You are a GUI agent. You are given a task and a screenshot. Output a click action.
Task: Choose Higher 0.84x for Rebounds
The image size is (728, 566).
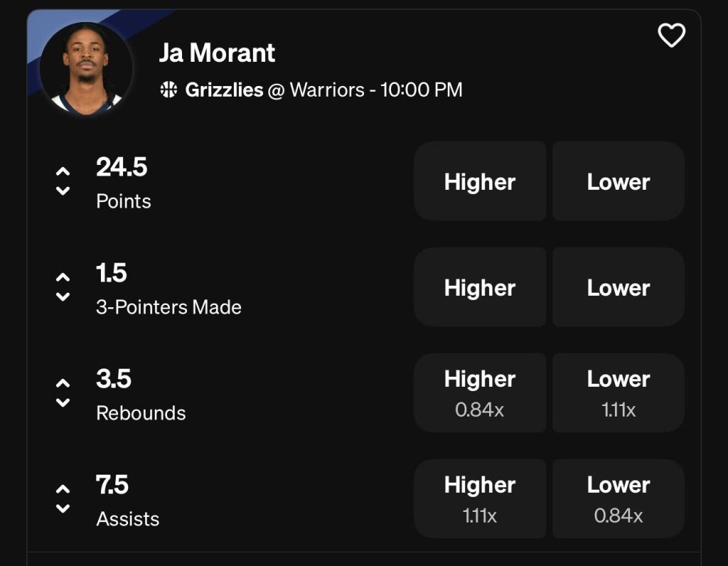click(480, 393)
